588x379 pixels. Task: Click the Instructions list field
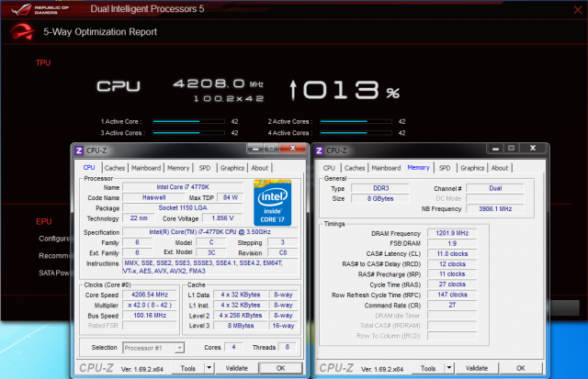pyautogui.click(x=210, y=267)
